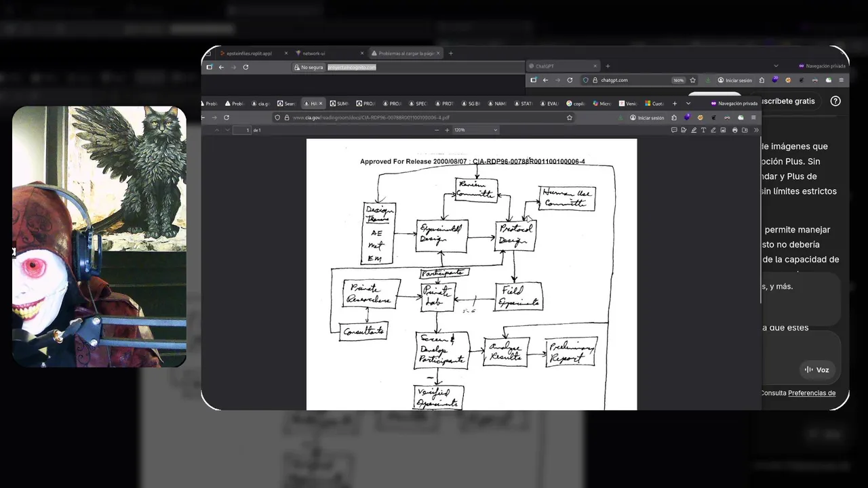This screenshot has height=488, width=868.
Task: Expand the list all tabs chevron
Action: pos(688,104)
